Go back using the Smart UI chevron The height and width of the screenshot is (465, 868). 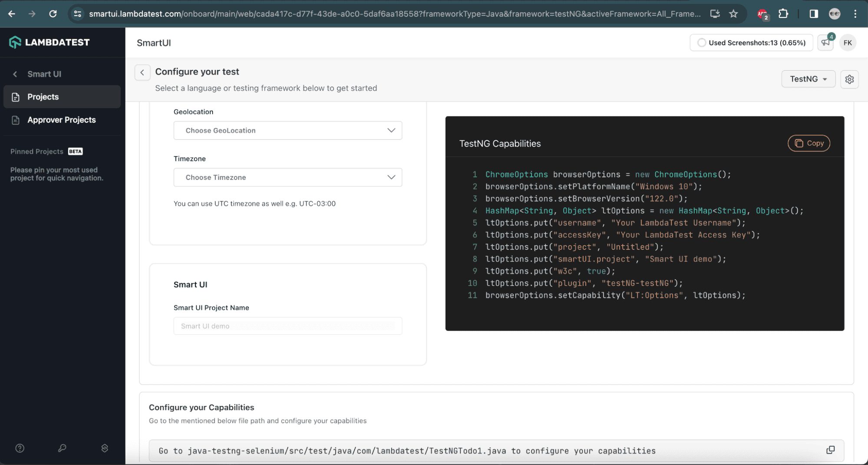click(15, 74)
